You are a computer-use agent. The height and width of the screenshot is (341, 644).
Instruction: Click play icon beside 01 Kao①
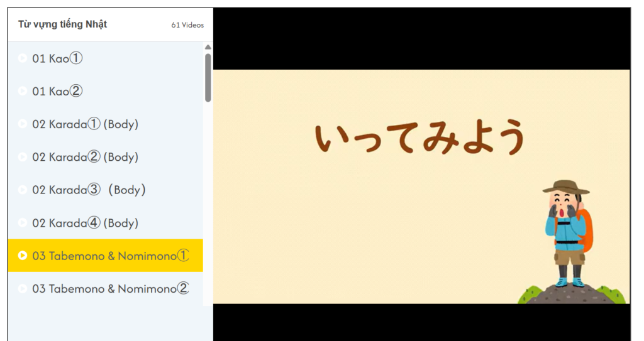pyautogui.click(x=23, y=58)
